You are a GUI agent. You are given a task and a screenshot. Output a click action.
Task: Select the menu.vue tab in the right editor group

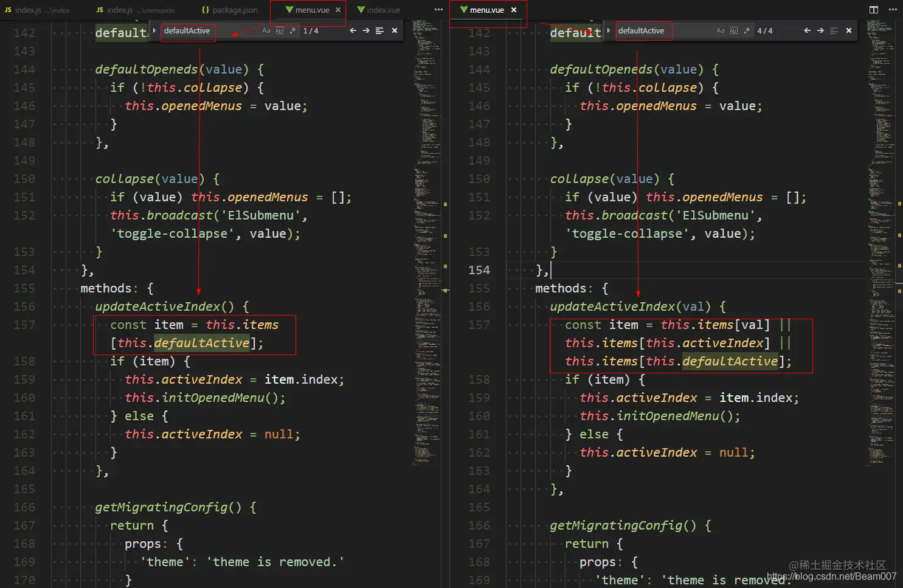[x=487, y=10]
